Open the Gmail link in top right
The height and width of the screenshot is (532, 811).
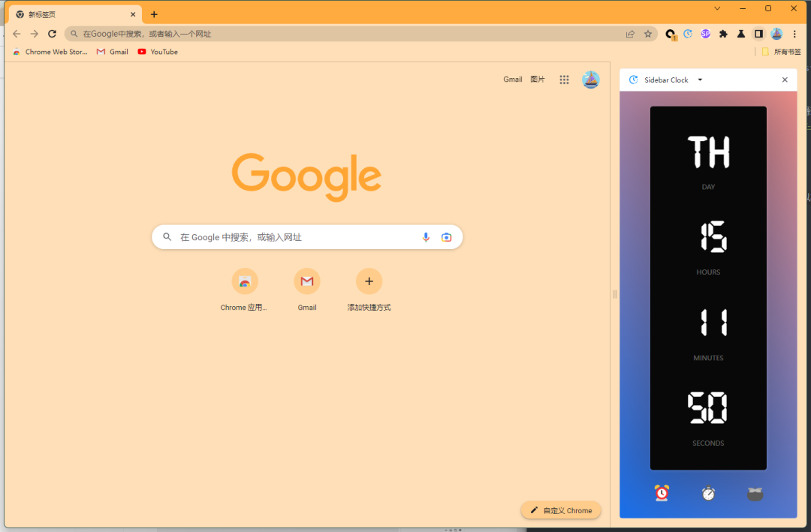coord(513,79)
